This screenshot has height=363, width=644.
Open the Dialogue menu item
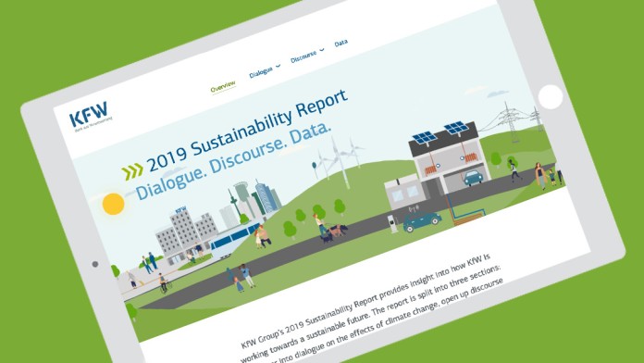pos(260,73)
